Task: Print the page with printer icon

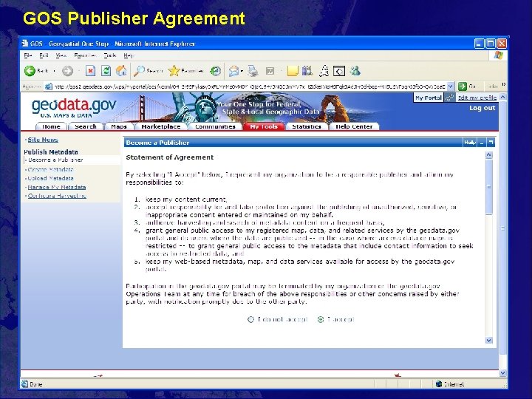Action: tap(253, 71)
